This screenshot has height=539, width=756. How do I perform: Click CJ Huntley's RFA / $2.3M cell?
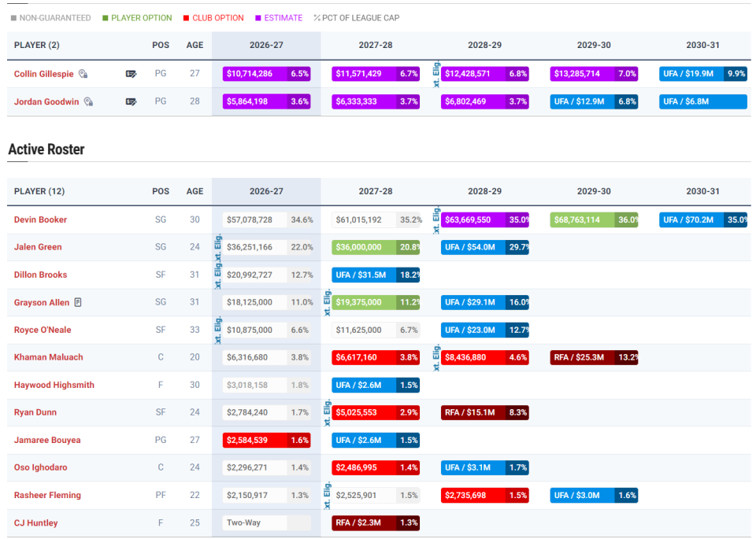click(x=376, y=522)
